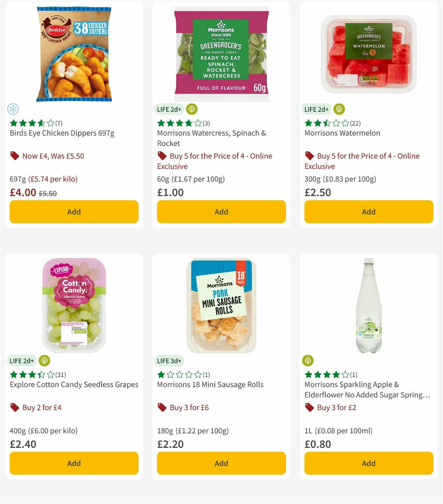Viewport: 443px width, 504px height.
Task: Open the (7) reviews link for Chicken Dippers
Action: (58, 123)
